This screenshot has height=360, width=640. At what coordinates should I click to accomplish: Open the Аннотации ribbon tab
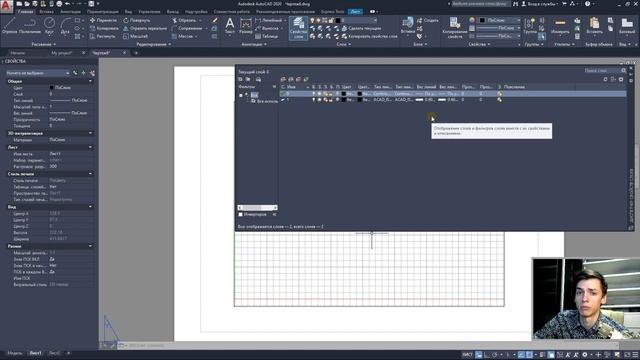click(70, 12)
